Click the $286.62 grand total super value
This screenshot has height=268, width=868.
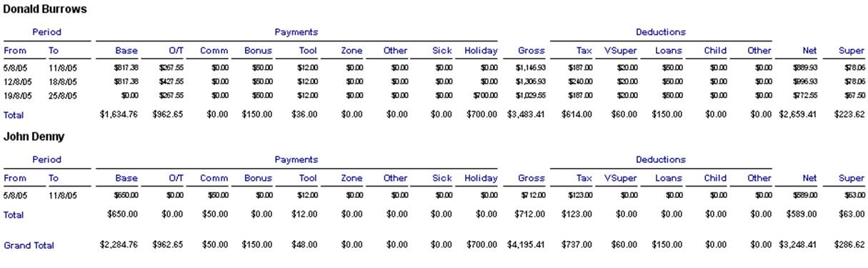849,245
